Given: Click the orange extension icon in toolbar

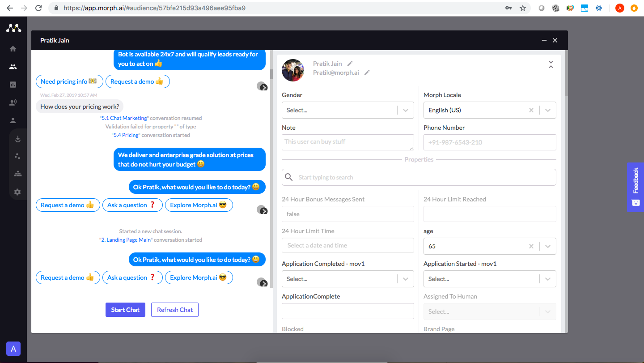Looking at the screenshot, I should pos(634,8).
